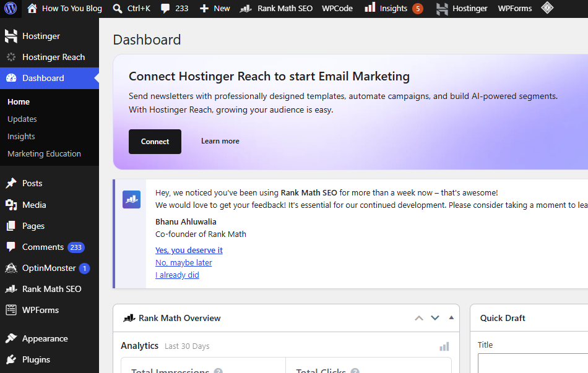Viewport: 588px width, 373px height.
Task: Click the Media icon in the sidebar
Action: pos(11,205)
